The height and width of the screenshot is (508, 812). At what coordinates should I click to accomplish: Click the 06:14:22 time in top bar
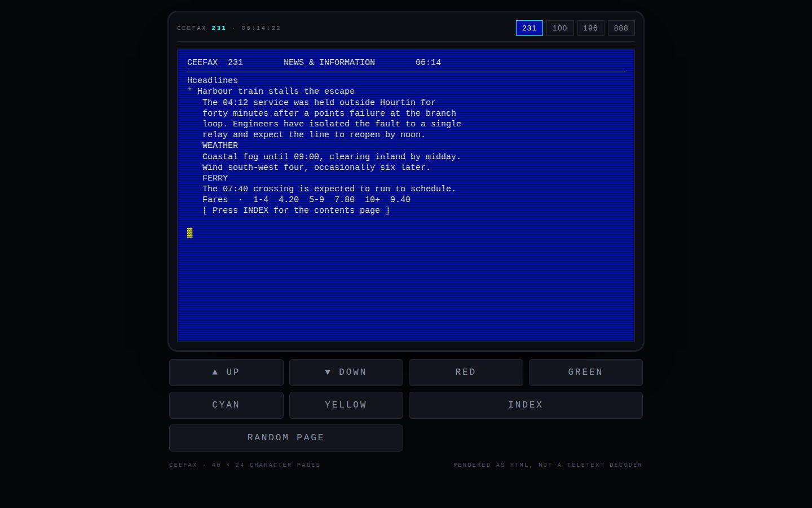tap(261, 28)
